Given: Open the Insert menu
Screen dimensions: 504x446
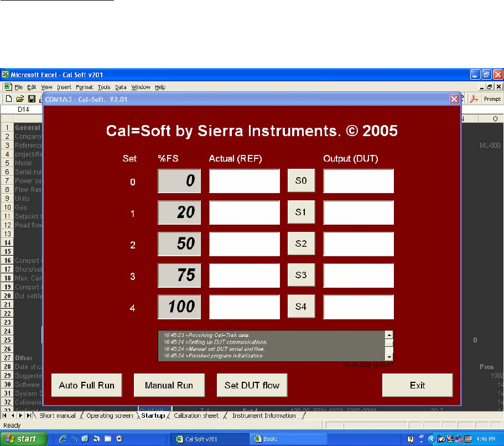Looking at the screenshot, I should click(x=64, y=87).
